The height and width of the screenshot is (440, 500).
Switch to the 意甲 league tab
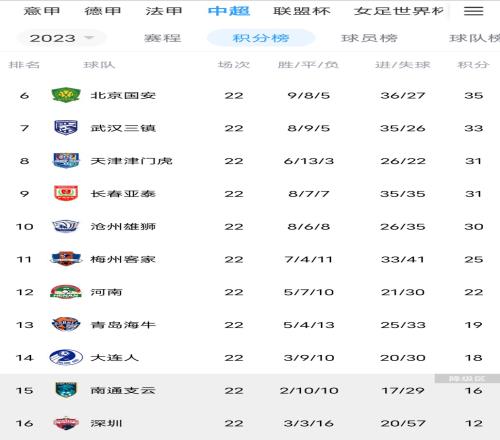(x=42, y=11)
